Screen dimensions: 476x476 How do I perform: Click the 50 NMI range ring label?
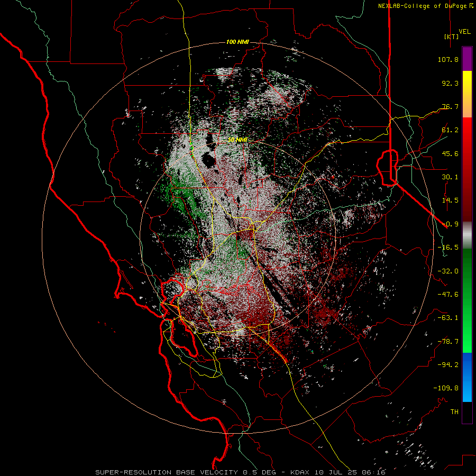pyautogui.click(x=237, y=140)
